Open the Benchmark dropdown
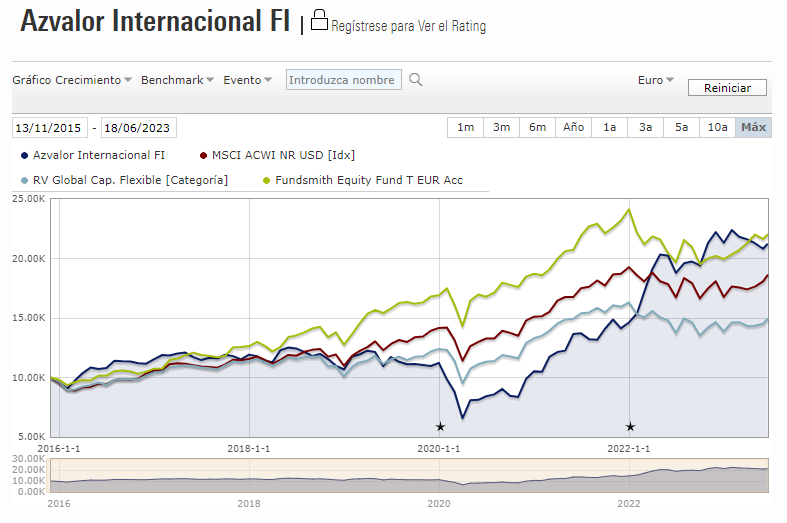Image resolution: width=787 pixels, height=523 pixels. tap(177, 80)
